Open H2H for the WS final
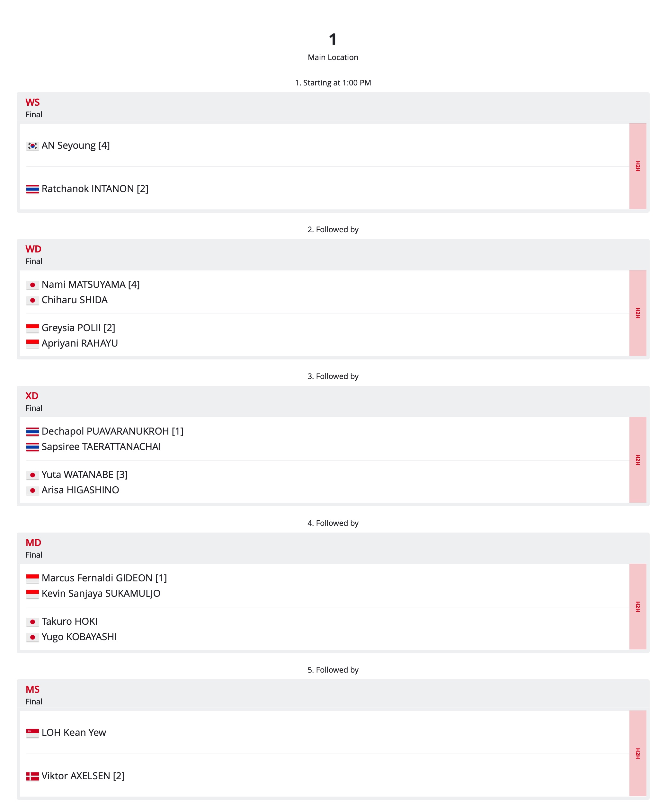The width and height of the screenshot is (667, 812). pyautogui.click(x=637, y=166)
